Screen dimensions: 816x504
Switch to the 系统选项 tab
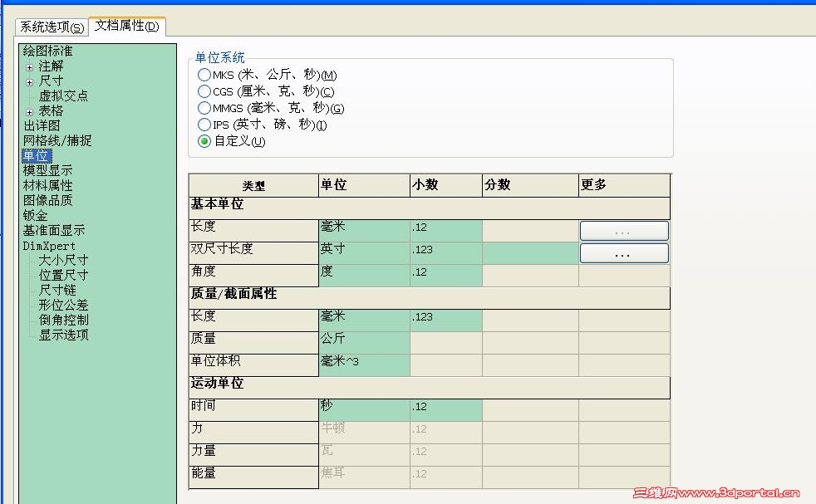tap(52, 27)
